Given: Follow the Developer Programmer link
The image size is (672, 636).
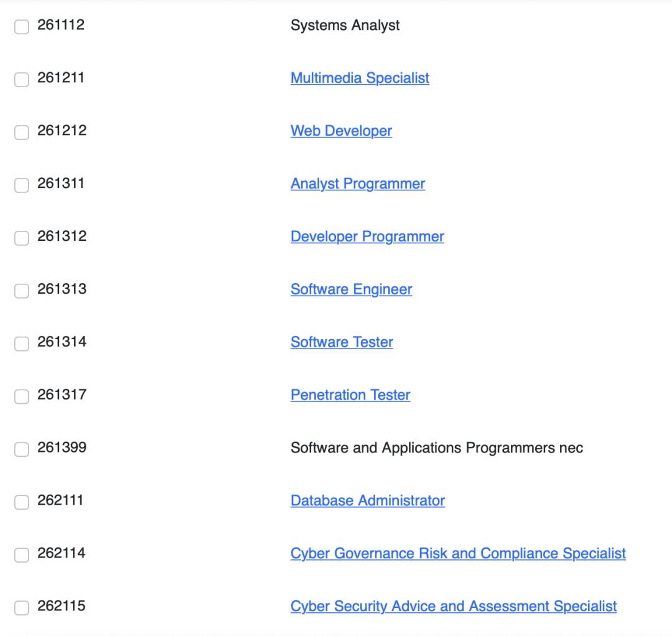Looking at the screenshot, I should [x=367, y=237].
